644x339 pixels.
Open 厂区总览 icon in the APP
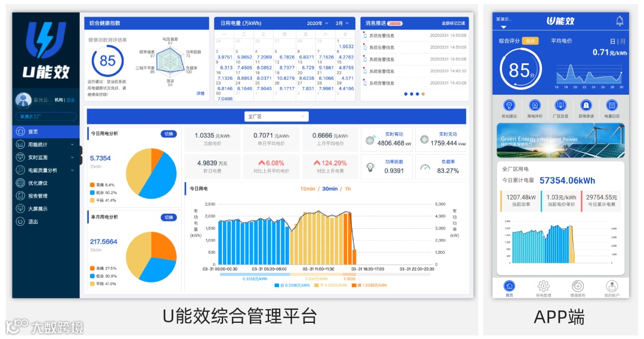click(560, 105)
